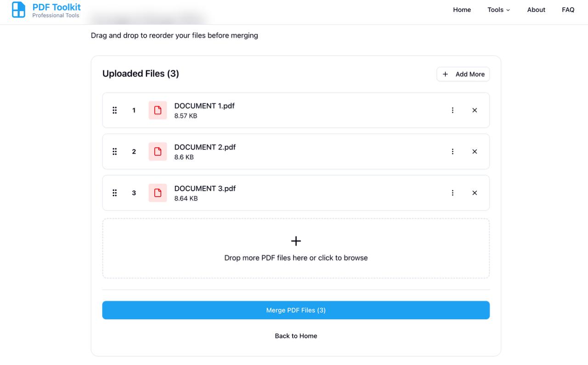
Task: Open the FAQ nav link
Action: pyautogui.click(x=568, y=10)
